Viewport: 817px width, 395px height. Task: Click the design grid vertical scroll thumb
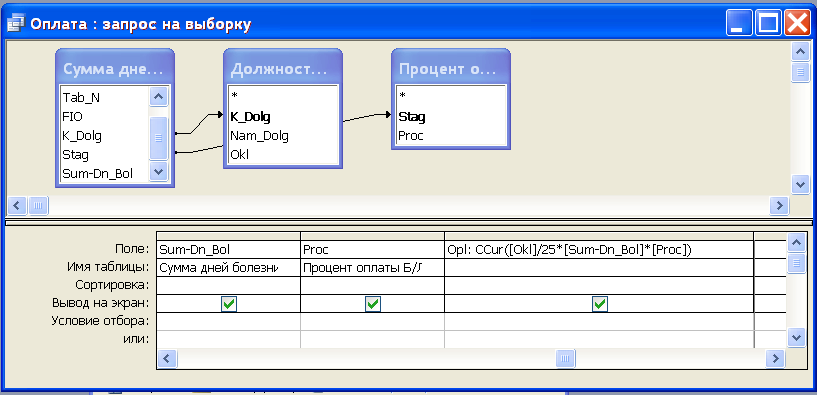(x=795, y=263)
